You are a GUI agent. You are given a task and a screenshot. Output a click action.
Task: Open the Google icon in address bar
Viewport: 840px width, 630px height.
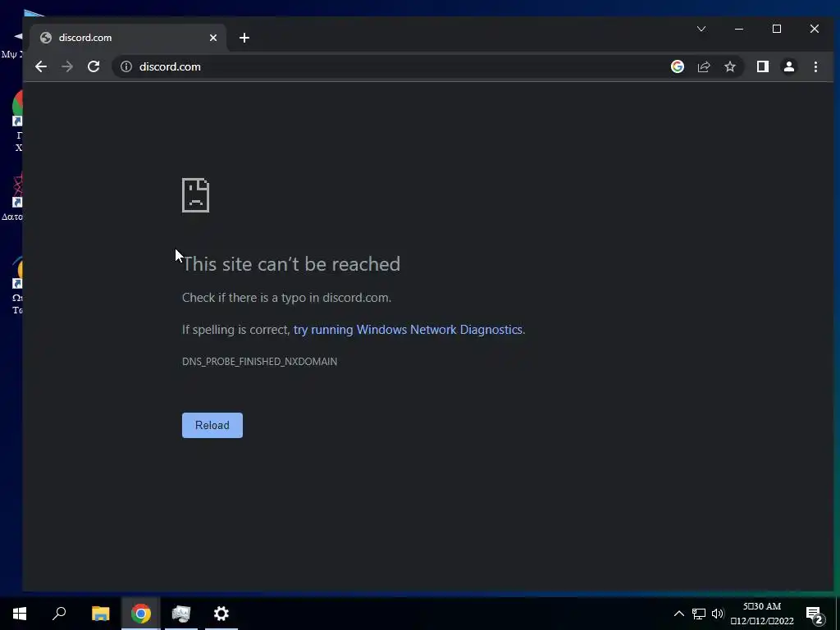[677, 66]
